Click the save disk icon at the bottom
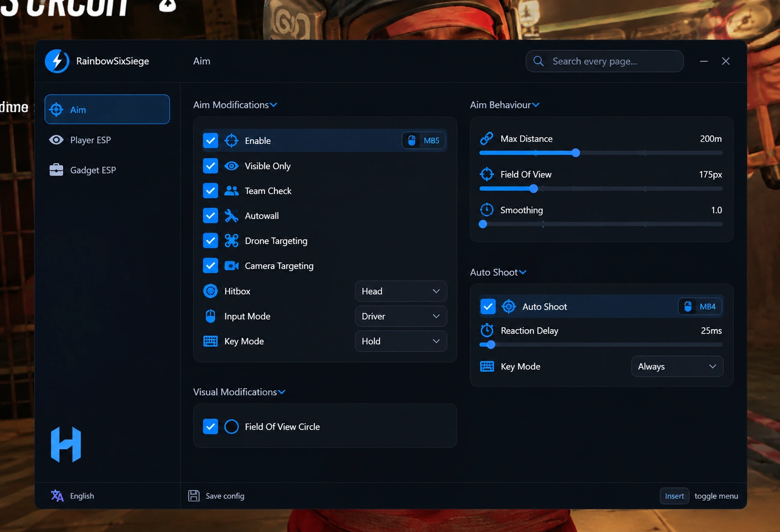Image resolution: width=780 pixels, height=532 pixels. [194, 496]
